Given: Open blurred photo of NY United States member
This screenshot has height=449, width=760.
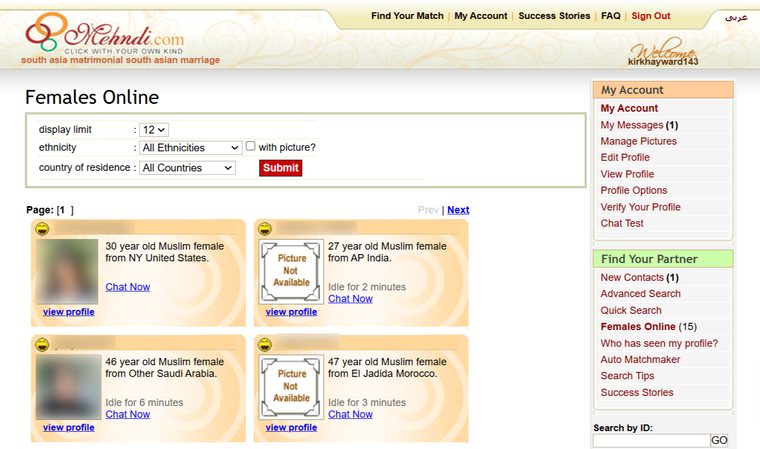Looking at the screenshot, I should [67, 271].
